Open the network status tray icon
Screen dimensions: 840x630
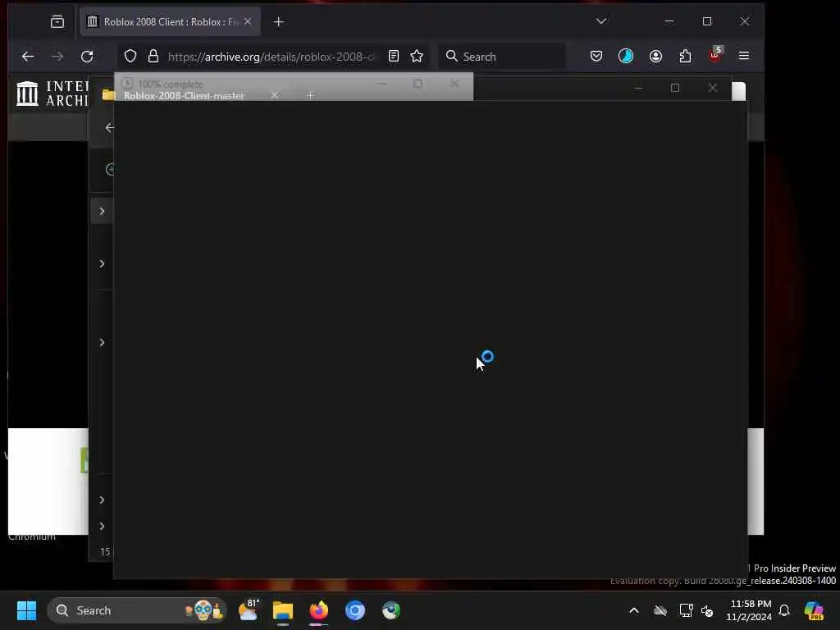click(687, 610)
